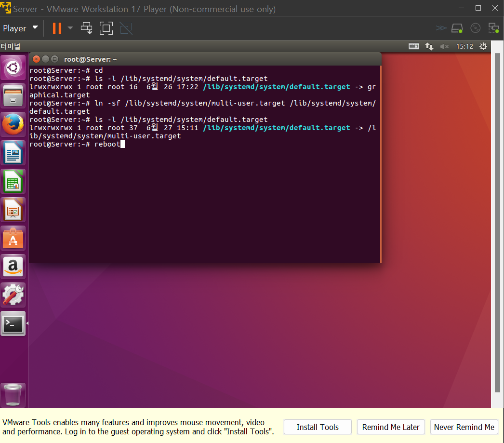Open the muted sound indicator
The height and width of the screenshot is (443, 504).
click(444, 46)
